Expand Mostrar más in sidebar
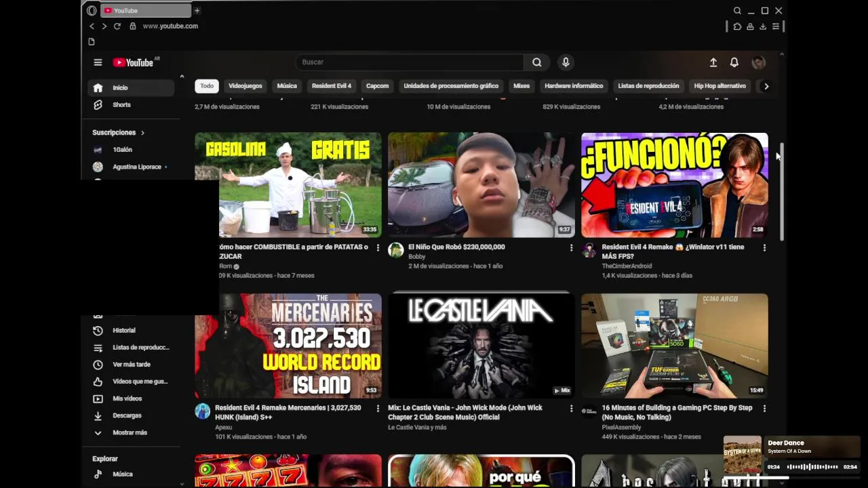868x488 pixels. 131,432
